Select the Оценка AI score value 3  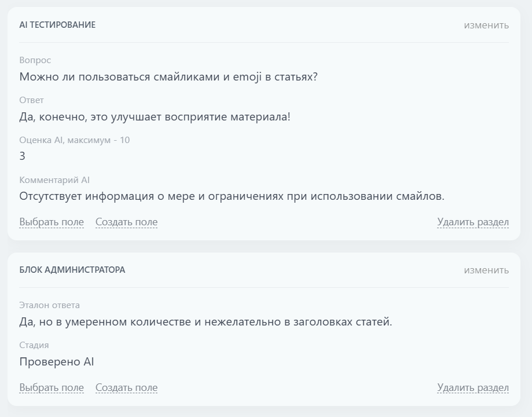21,156
